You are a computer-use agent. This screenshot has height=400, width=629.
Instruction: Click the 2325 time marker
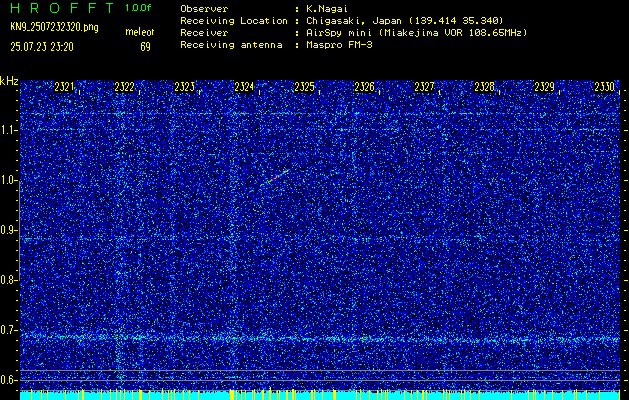coord(304,87)
